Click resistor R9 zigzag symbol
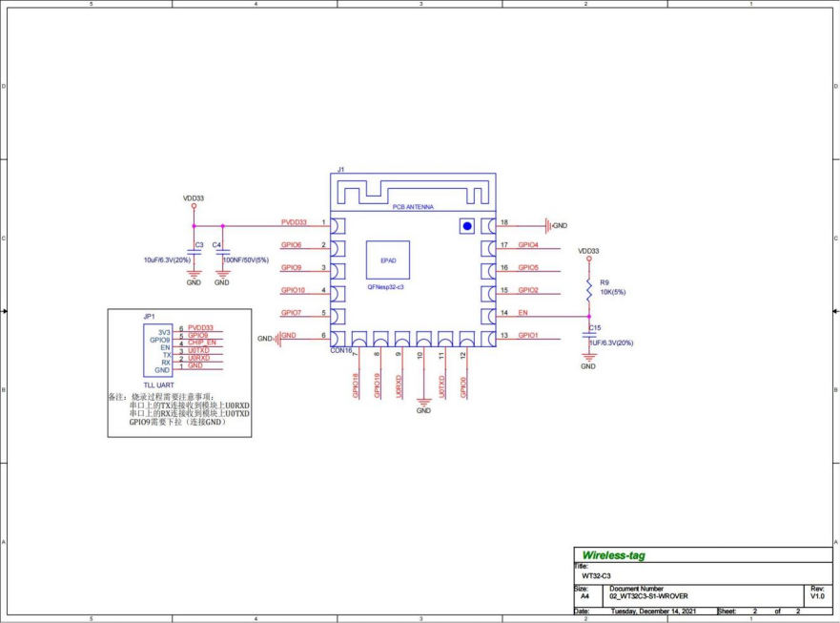Screen dimensions: 840x623 point(589,289)
